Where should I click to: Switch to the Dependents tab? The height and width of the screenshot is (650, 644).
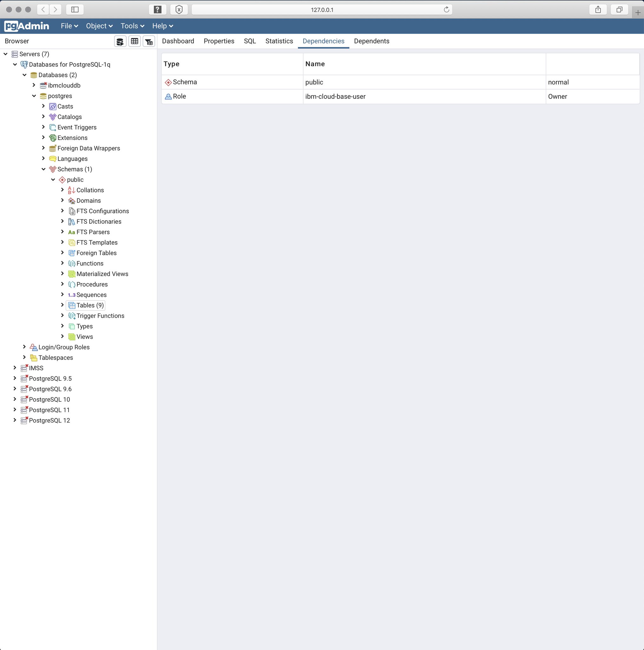tap(371, 41)
